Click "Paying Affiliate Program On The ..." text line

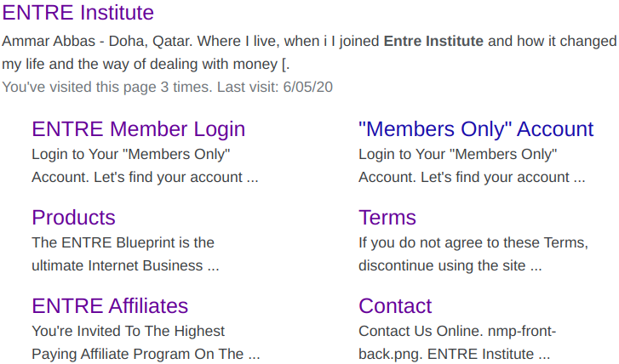[x=146, y=354]
